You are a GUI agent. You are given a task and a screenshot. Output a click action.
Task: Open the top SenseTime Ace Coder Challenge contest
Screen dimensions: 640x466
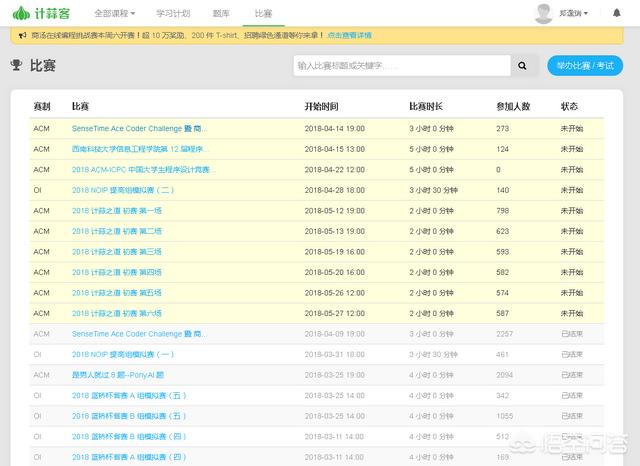click(x=140, y=129)
